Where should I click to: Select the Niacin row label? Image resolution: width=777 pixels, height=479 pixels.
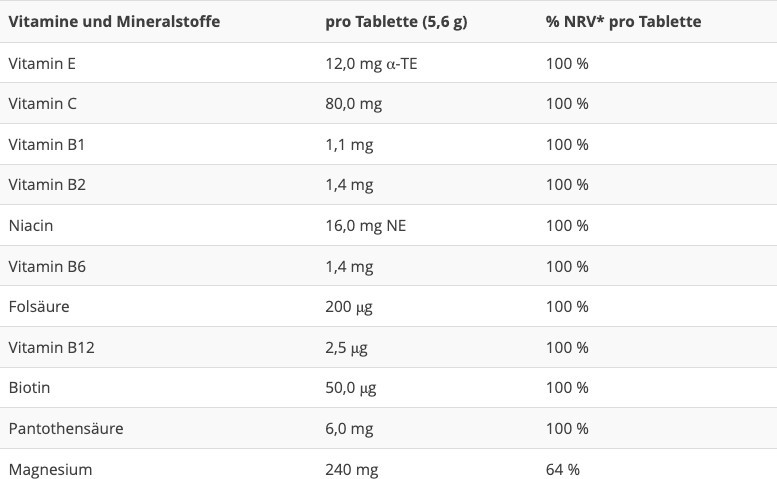(30, 225)
